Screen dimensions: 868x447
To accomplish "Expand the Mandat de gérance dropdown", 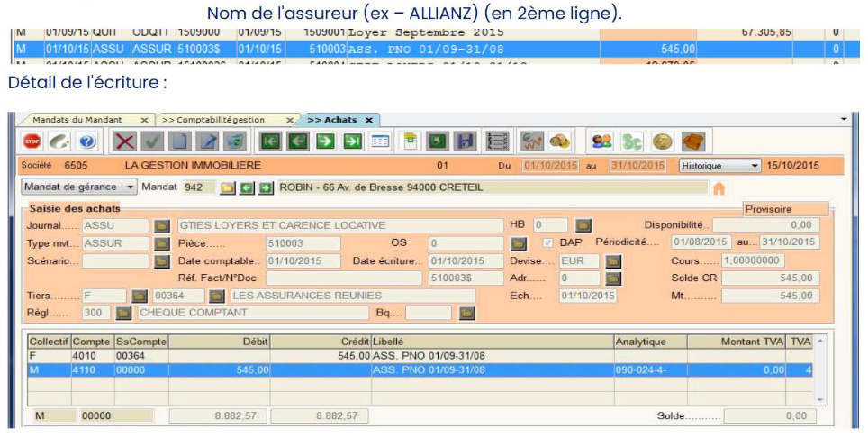I will pos(79,187).
